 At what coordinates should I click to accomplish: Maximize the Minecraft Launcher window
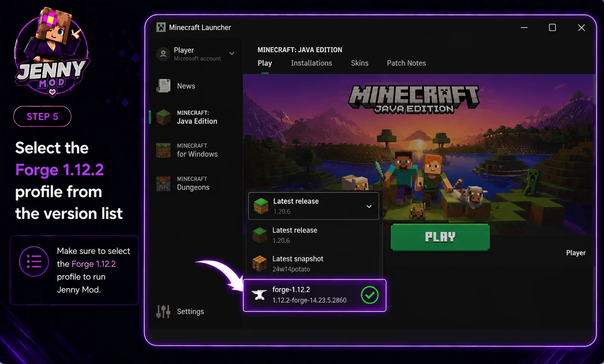pos(552,28)
